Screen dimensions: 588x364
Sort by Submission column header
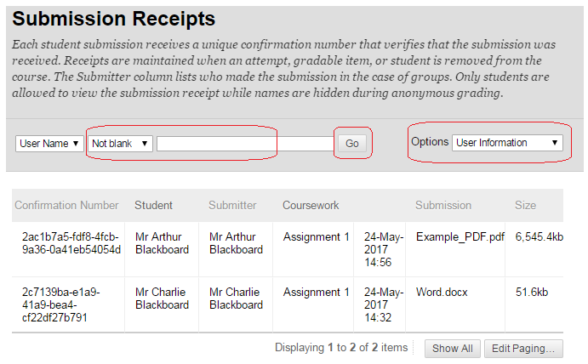[x=442, y=205]
